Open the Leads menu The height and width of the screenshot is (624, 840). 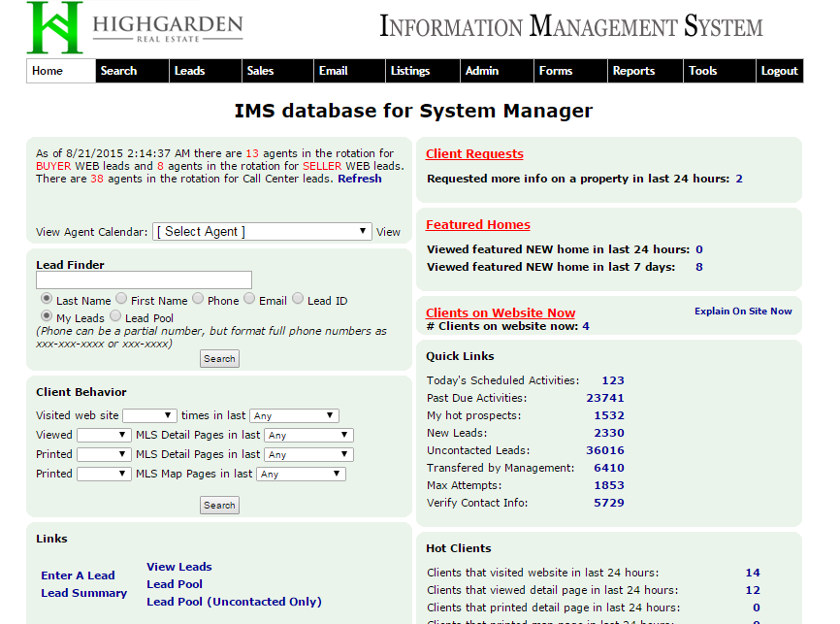click(206, 71)
